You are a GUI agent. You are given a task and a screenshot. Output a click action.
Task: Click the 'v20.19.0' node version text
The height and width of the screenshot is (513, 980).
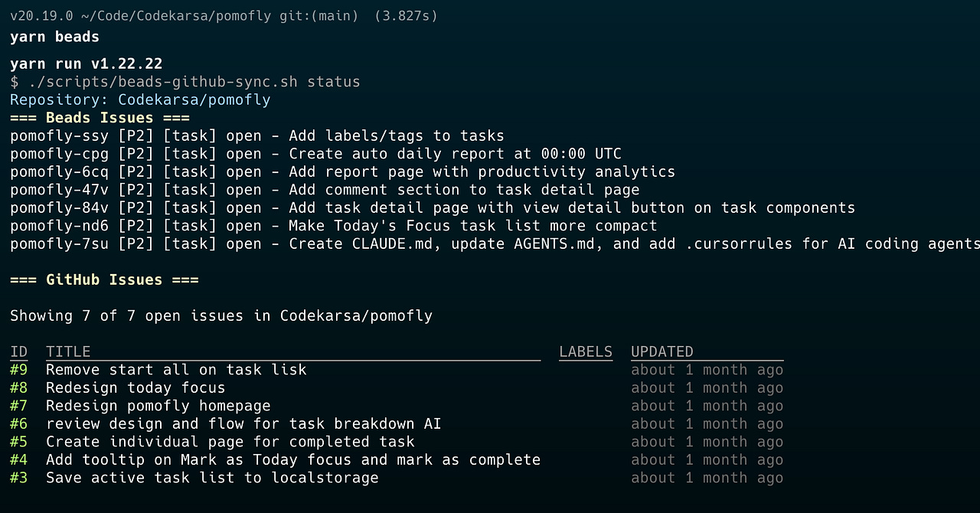[x=41, y=16]
